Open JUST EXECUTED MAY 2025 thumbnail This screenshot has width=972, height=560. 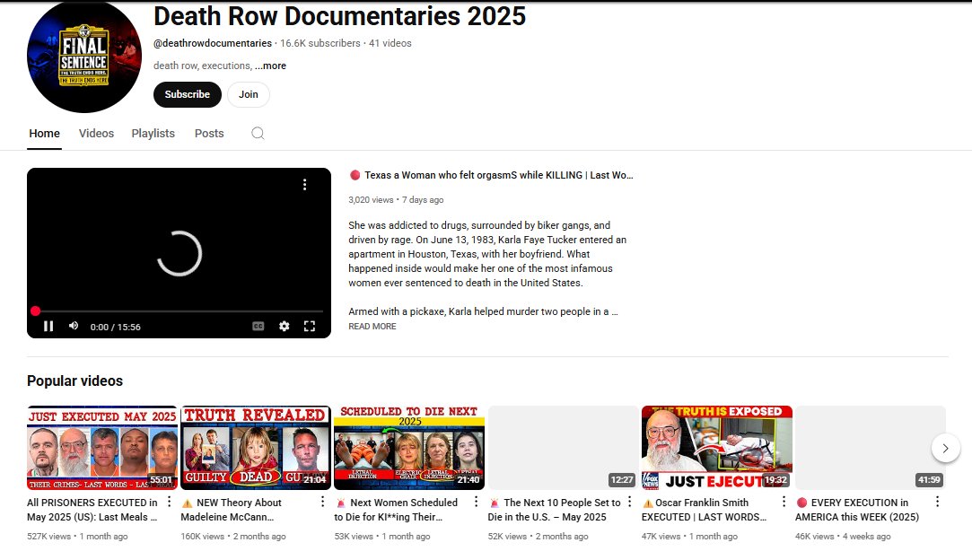coord(102,448)
